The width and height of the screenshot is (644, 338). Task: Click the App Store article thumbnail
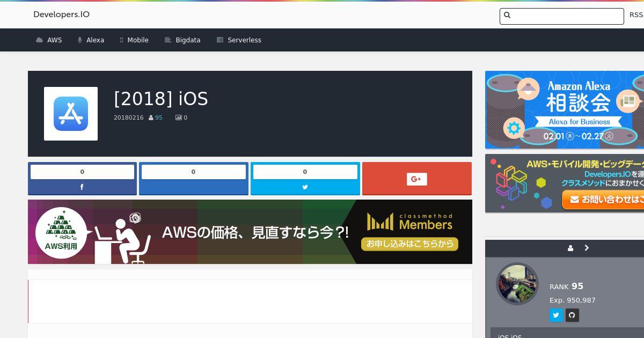[71, 114]
